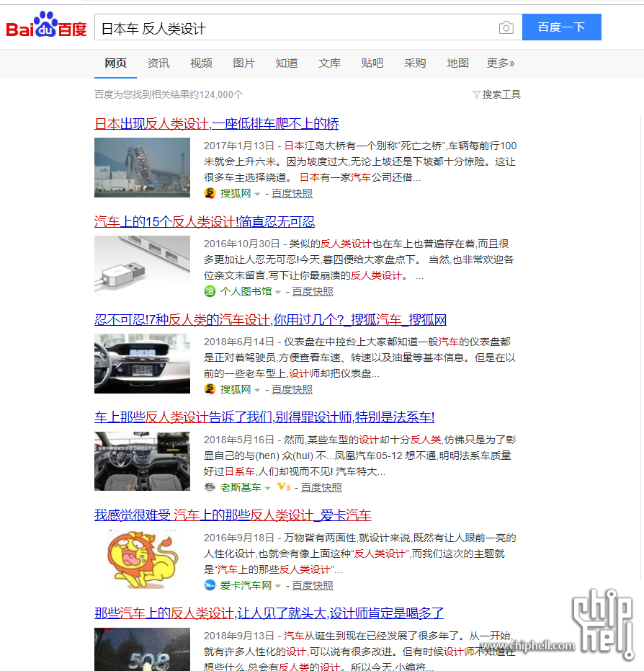
Task: Click blue 爱卡汽车网 source icon
Action: [x=210, y=585]
